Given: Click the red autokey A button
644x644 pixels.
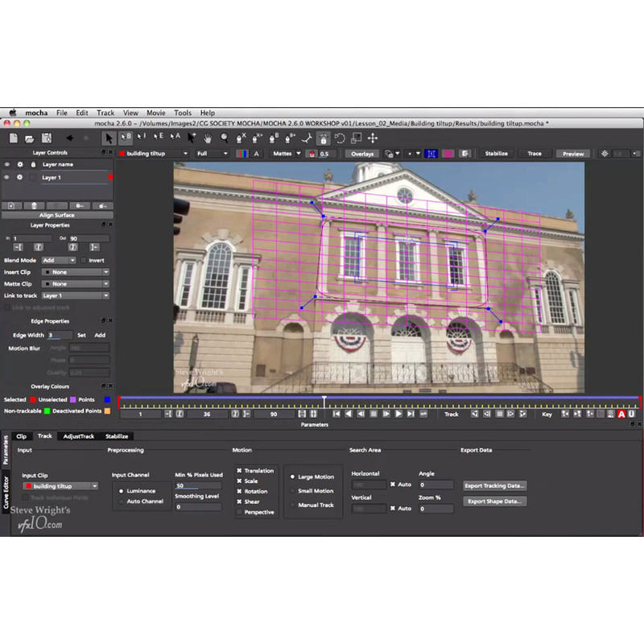Looking at the screenshot, I should click(621, 414).
